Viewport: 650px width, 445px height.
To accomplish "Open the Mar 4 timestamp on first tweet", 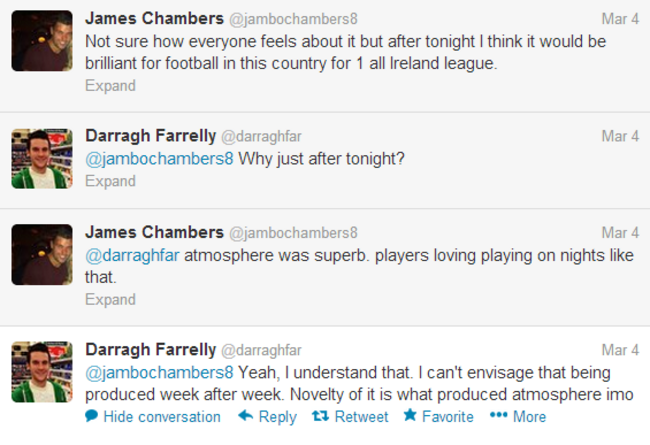I will 620,19.
